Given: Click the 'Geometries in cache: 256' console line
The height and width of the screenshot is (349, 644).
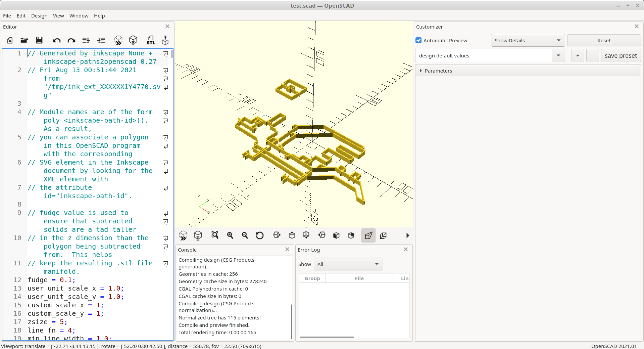Looking at the screenshot, I should 208,274.
